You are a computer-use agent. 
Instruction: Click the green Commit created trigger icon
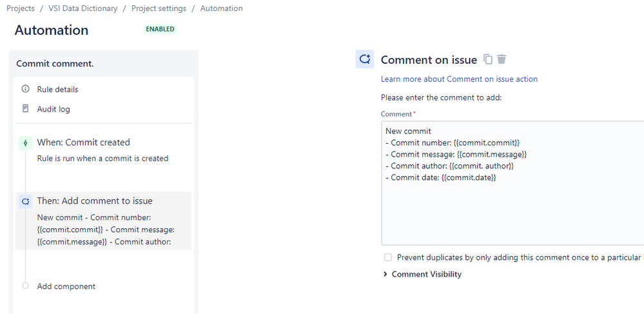(x=26, y=143)
